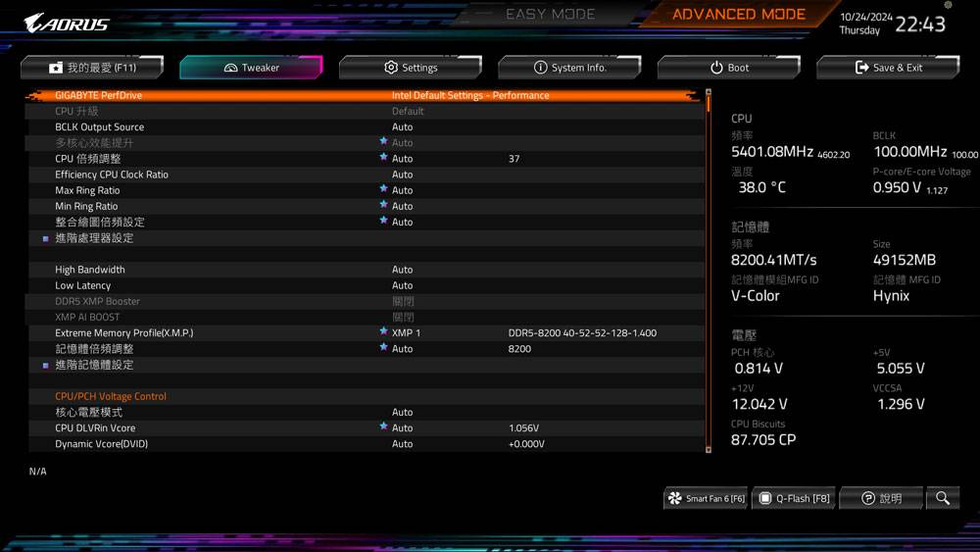Click the 1.056V Vcore value
The height and width of the screenshot is (552, 980).
pos(523,428)
